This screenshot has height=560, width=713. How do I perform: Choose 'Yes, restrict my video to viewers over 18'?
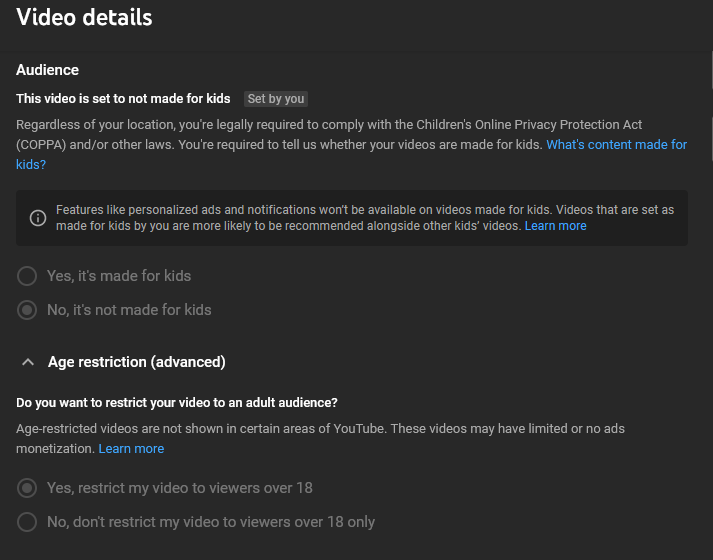(x=27, y=488)
